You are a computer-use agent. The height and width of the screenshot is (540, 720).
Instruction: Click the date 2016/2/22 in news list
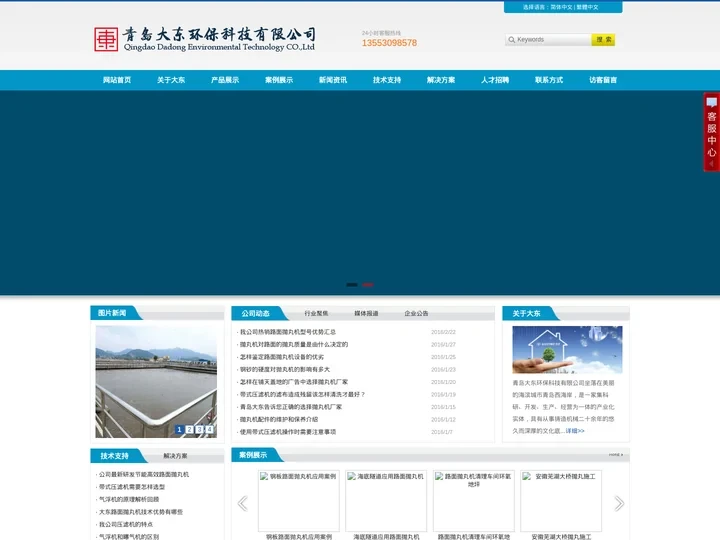[x=443, y=332]
